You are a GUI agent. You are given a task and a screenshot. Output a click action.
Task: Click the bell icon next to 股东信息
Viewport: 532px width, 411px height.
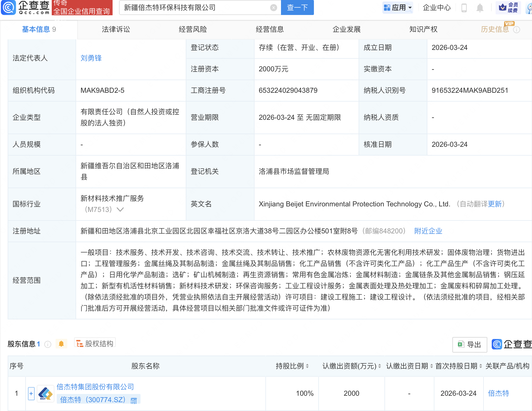[x=61, y=343]
